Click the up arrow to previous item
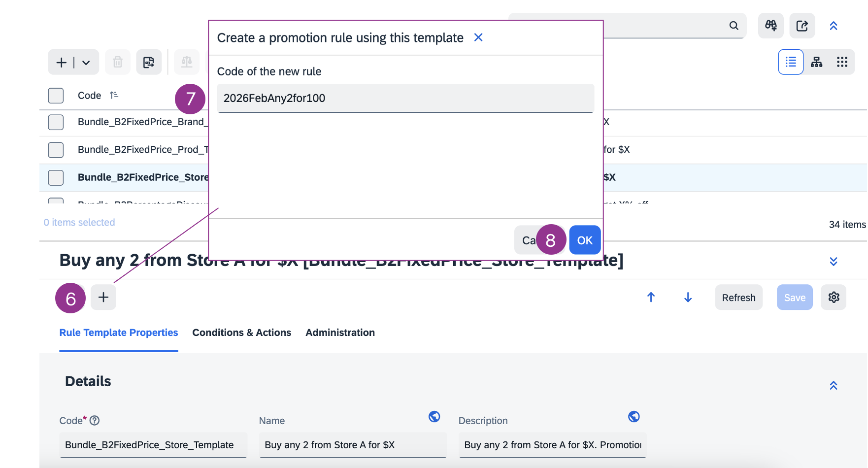The width and height of the screenshot is (868, 468). (x=651, y=297)
